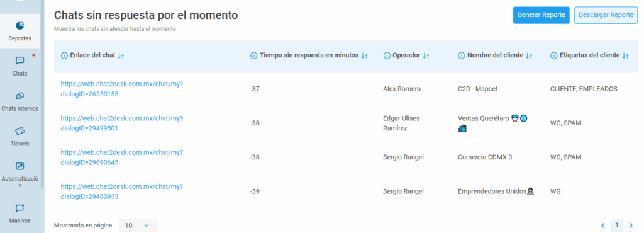
Task: Sort by Operador column arrows
Action: click(x=426, y=55)
